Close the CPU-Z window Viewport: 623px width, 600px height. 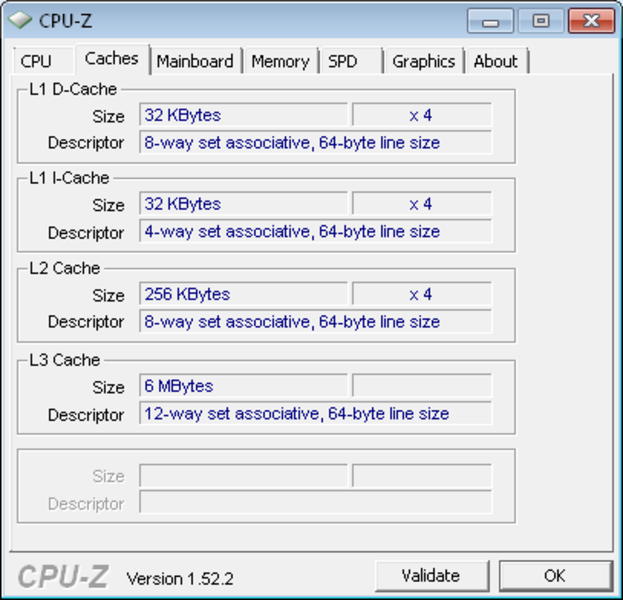[591, 21]
